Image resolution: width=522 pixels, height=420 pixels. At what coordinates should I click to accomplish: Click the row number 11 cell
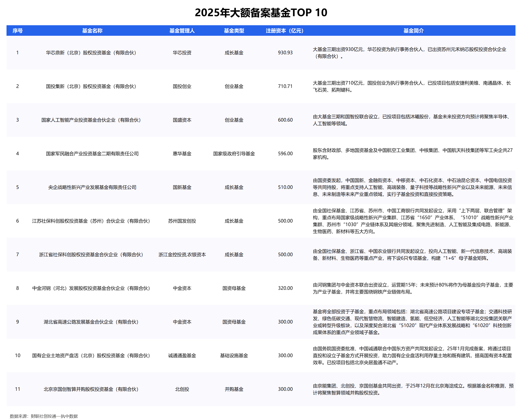click(17, 389)
